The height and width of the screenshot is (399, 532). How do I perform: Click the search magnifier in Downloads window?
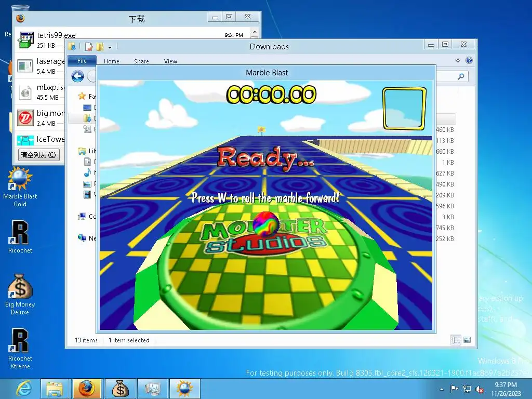pyautogui.click(x=461, y=76)
